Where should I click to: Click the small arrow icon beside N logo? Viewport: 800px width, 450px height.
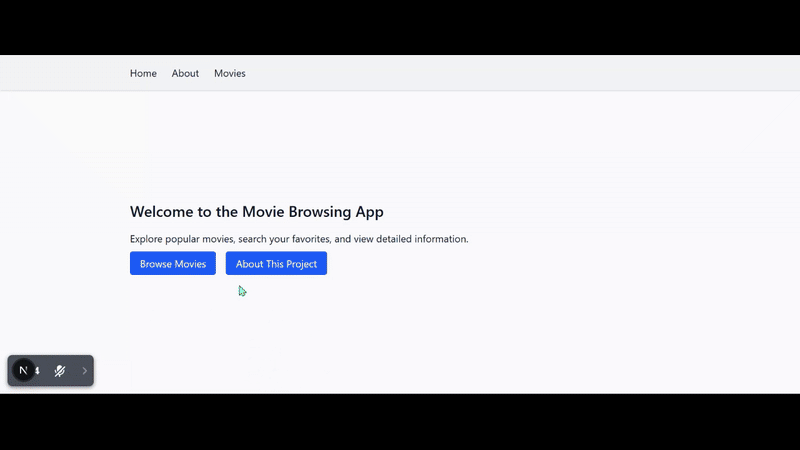click(x=38, y=371)
